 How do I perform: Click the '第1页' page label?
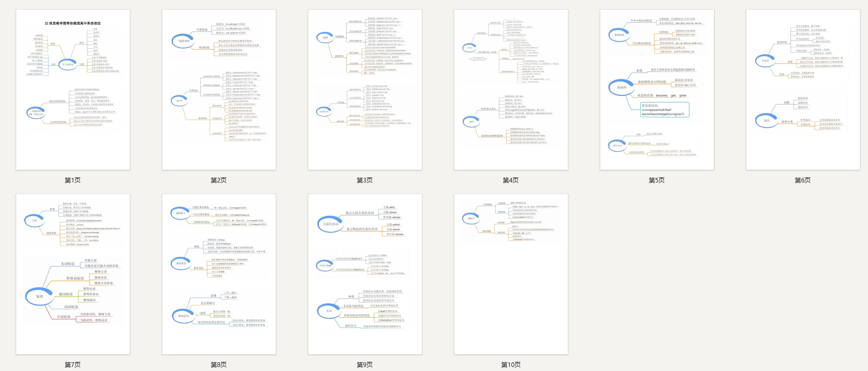(73, 180)
